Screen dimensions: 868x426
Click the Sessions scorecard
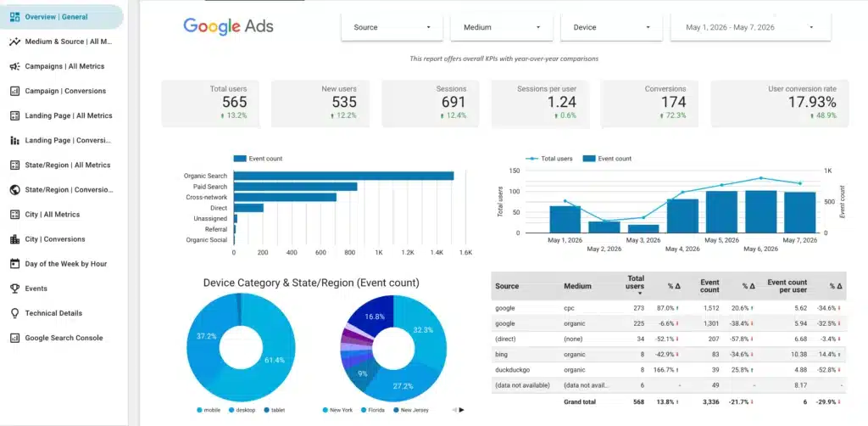(x=430, y=104)
